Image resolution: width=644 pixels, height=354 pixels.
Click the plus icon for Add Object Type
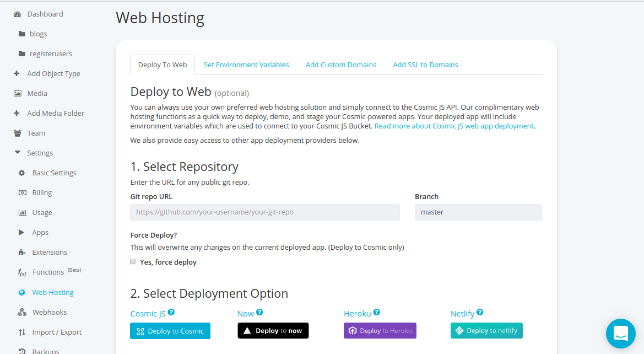pyautogui.click(x=17, y=73)
